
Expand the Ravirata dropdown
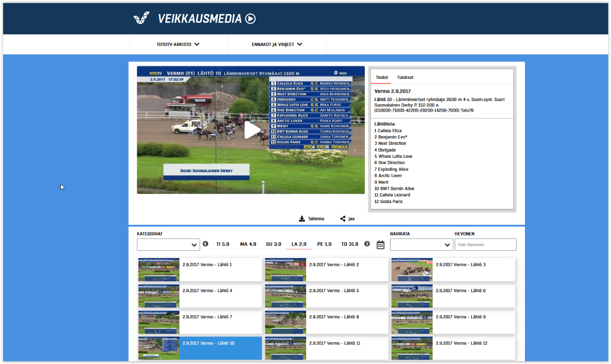pos(422,245)
